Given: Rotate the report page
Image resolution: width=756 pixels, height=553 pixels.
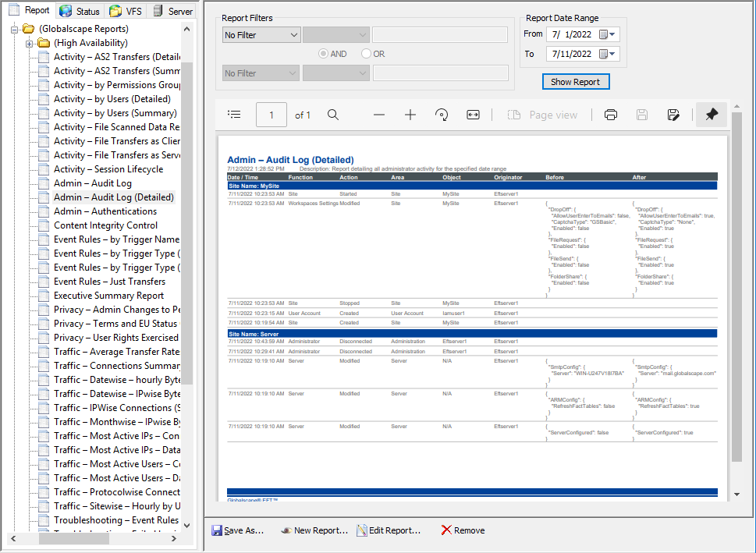Looking at the screenshot, I should point(442,115).
